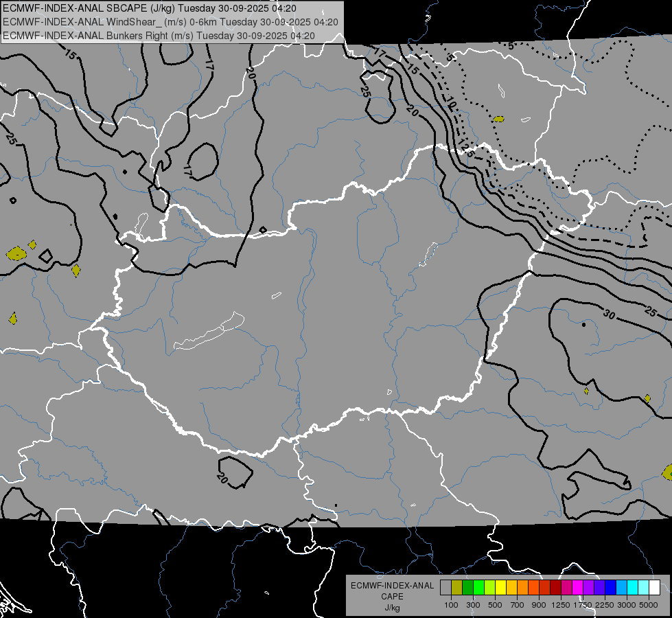The image size is (672, 618).
Task: Click the Lake Balaton outline
Action: click(x=209, y=331)
